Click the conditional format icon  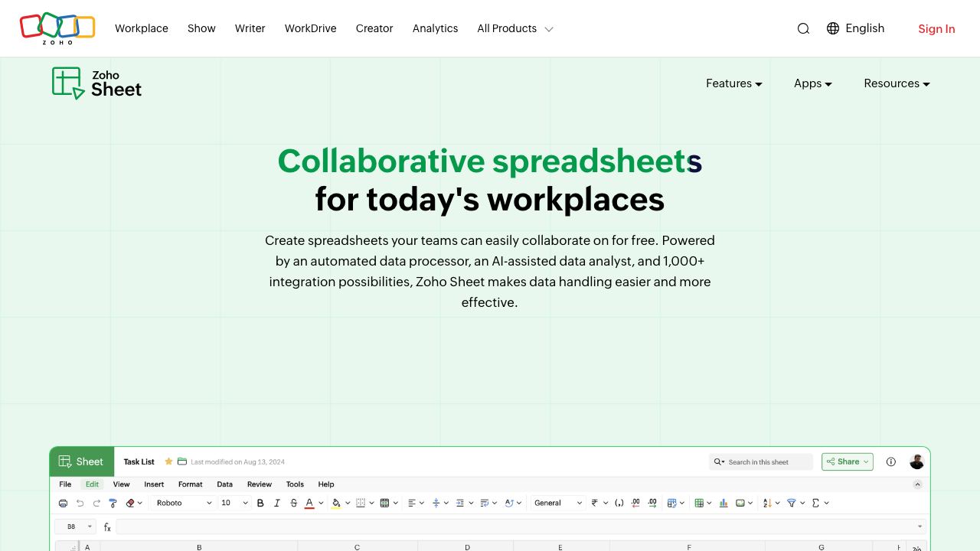[671, 503]
